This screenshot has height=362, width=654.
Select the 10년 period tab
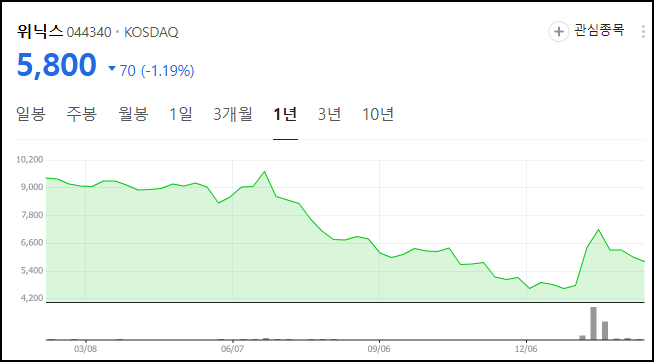pos(378,114)
